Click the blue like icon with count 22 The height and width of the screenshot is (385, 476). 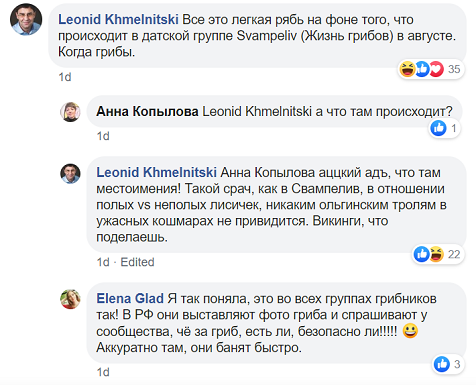click(421, 254)
